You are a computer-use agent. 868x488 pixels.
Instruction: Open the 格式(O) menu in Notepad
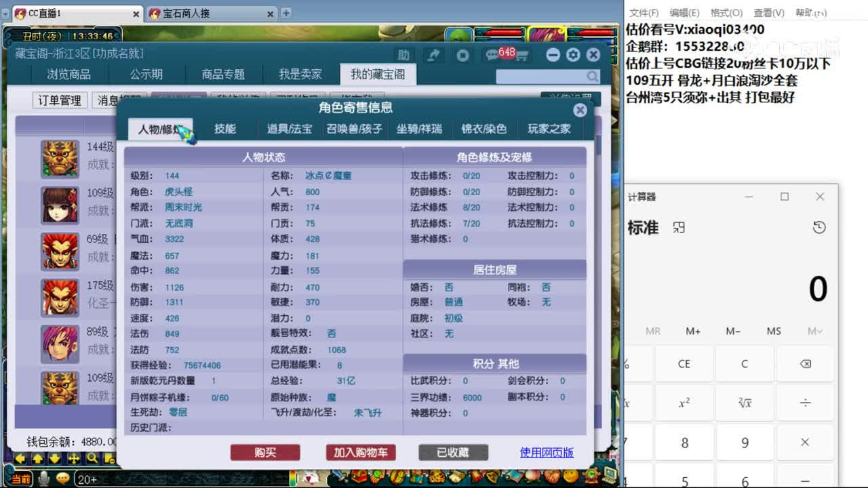[x=726, y=12]
